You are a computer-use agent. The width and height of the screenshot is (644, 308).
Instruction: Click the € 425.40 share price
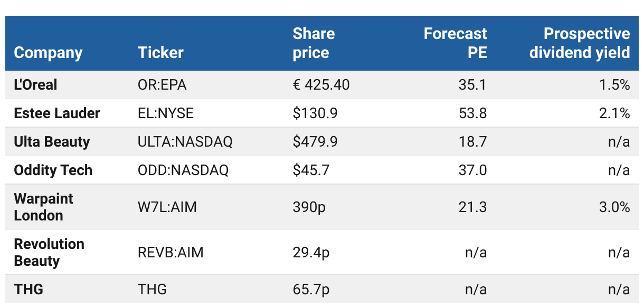[x=321, y=84]
